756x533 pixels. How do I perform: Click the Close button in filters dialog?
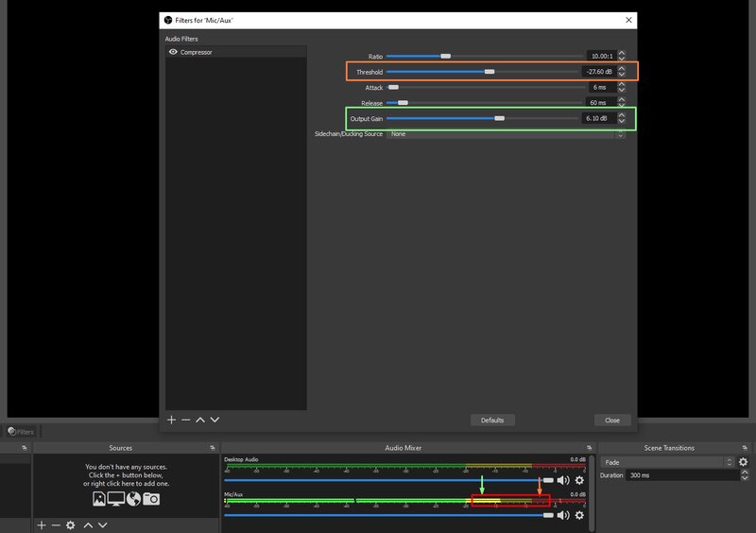coord(612,421)
